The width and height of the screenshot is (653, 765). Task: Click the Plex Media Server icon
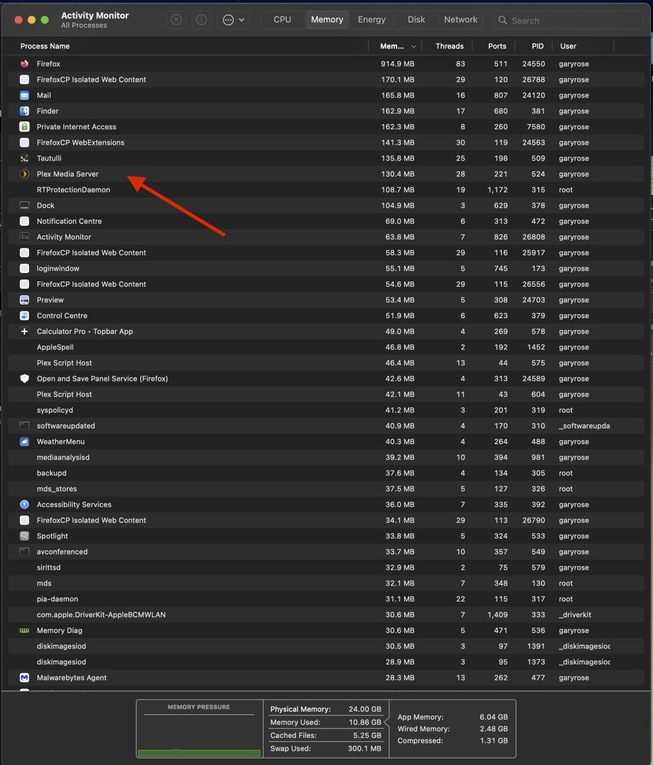coord(24,174)
